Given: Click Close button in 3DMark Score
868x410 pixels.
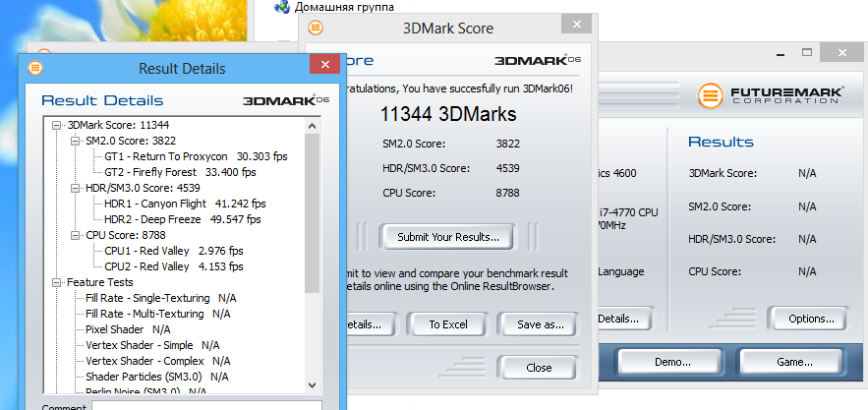Looking at the screenshot, I should pos(538,368).
